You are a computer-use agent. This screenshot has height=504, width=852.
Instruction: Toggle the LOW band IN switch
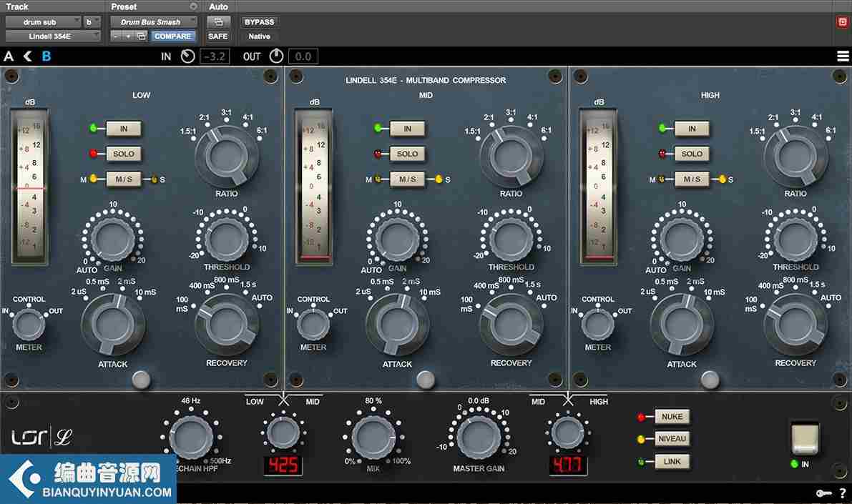tap(123, 129)
